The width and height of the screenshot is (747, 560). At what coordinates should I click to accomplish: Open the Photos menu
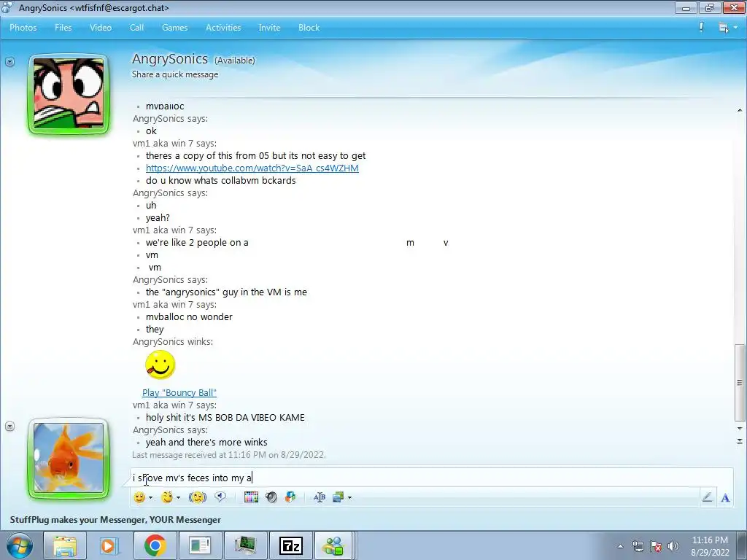click(23, 28)
